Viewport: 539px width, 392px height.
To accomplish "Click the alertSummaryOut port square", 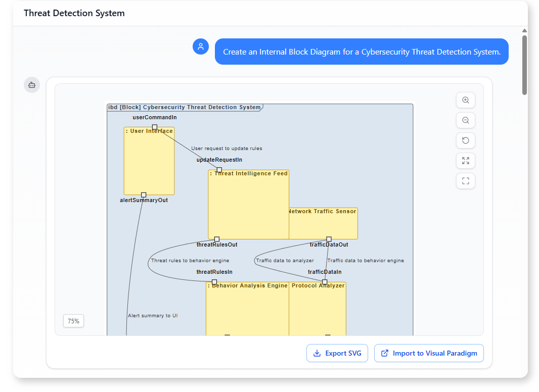I will 144,195.
